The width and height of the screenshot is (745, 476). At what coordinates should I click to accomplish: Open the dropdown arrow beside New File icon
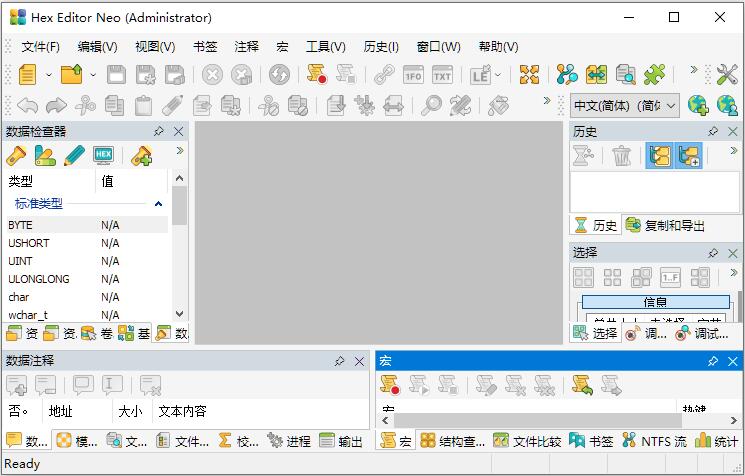tap(48, 75)
